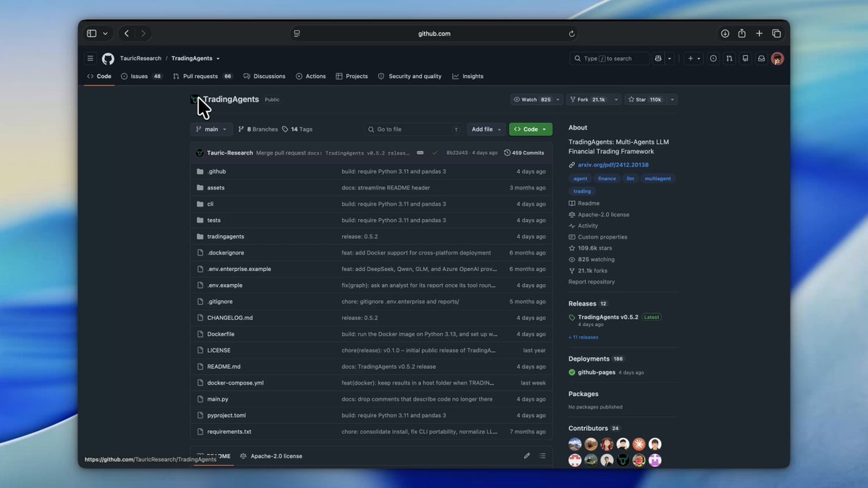Star the TradingAgents repository

coord(644,100)
